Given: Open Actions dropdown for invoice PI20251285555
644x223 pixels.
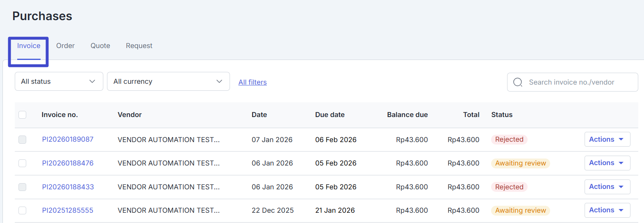Looking at the screenshot, I should pos(607,210).
